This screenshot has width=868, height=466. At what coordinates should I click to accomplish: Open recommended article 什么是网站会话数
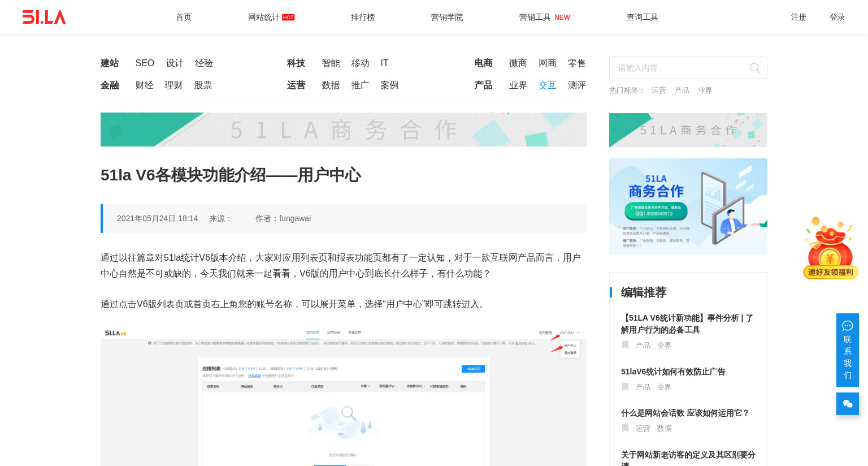[x=685, y=413]
